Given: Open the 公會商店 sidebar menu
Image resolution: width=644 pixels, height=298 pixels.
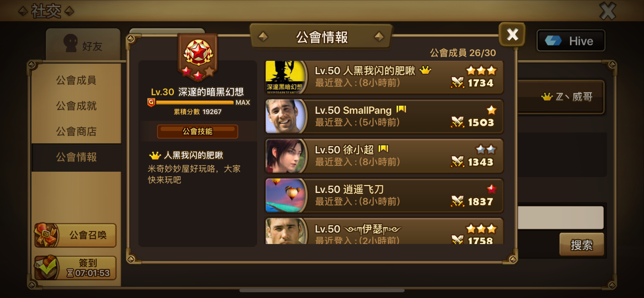Looking at the screenshot, I should [x=76, y=131].
